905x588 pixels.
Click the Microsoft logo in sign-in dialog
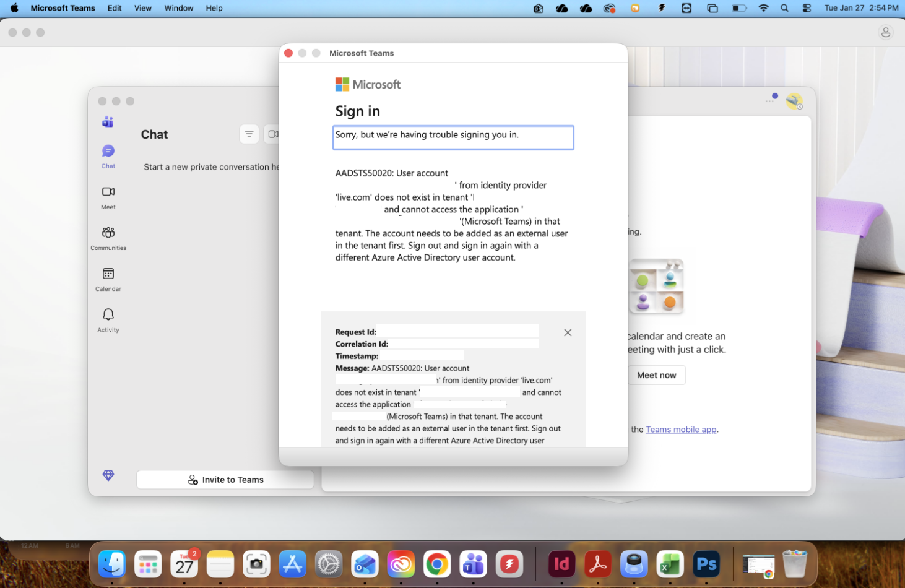click(368, 84)
